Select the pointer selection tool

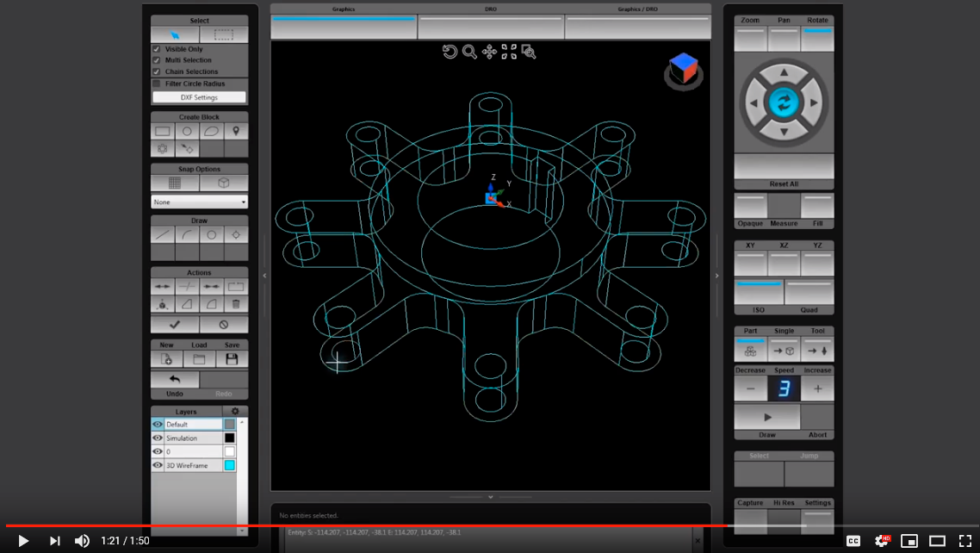point(175,35)
